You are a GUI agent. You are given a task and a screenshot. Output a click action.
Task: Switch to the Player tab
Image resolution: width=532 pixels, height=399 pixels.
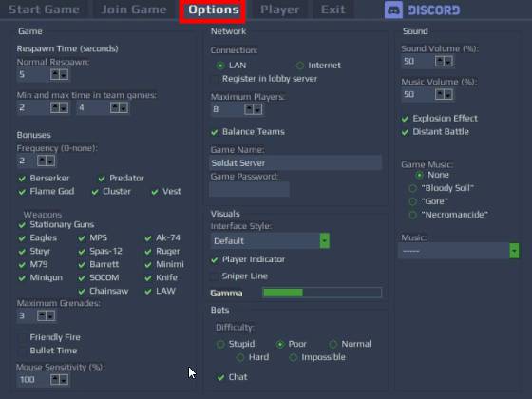(280, 9)
